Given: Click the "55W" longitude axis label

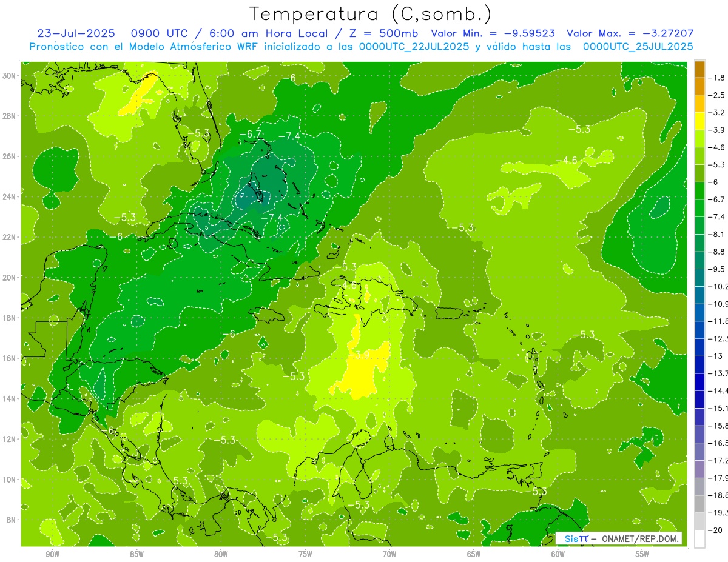Looking at the screenshot, I should coord(642,554).
